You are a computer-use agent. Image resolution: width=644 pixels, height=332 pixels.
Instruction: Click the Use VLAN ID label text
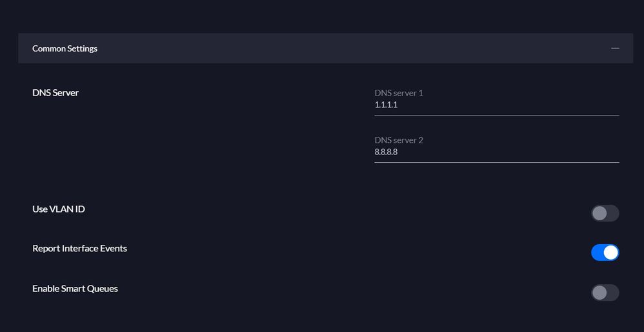pyautogui.click(x=59, y=209)
